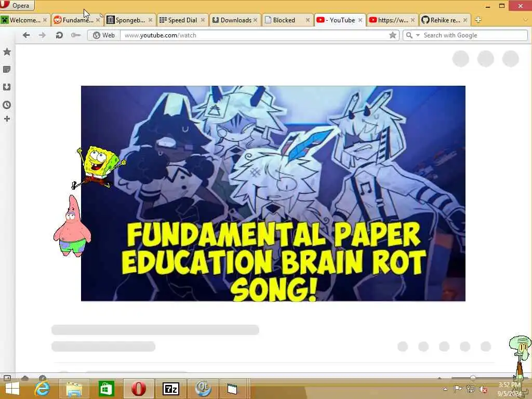Open the password wand key icon
The image size is (532, 399).
pos(76,35)
